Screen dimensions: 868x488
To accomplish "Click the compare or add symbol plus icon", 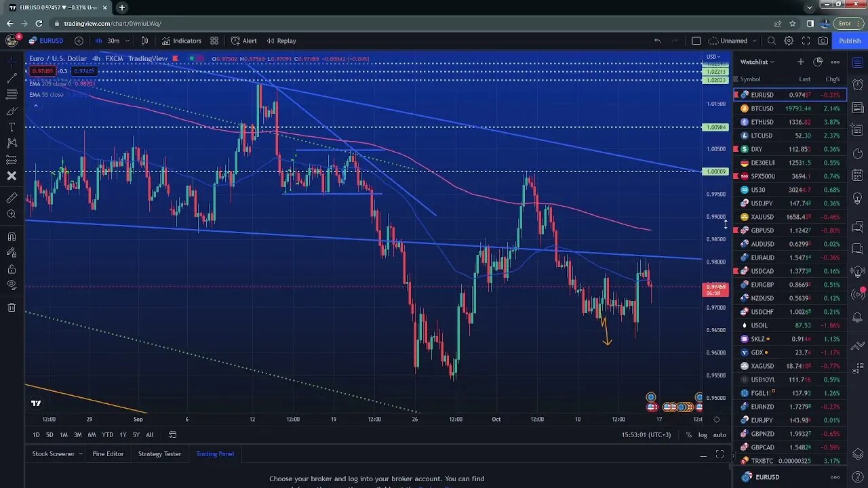I will 79,41.
